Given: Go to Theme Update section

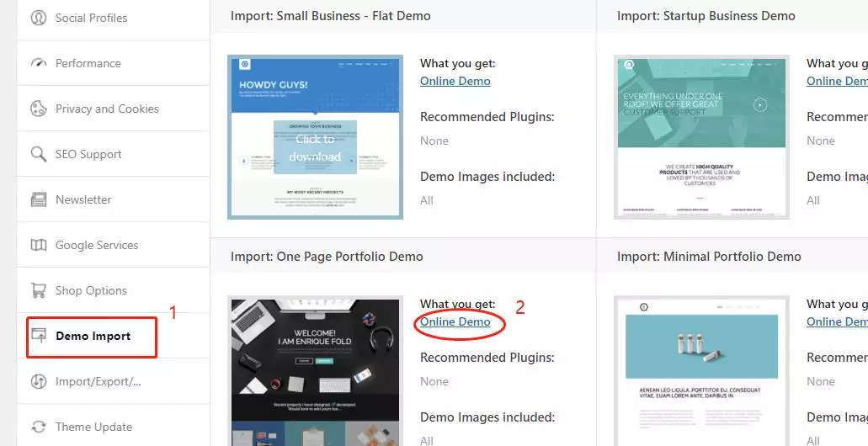Looking at the screenshot, I should [x=113, y=427].
